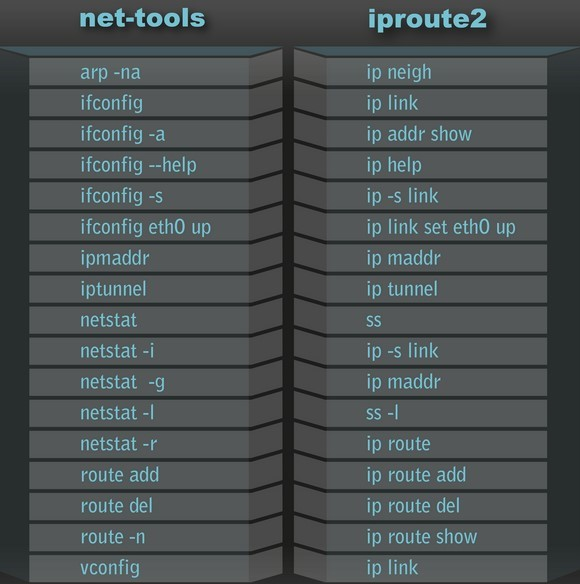
Task: Click the net-tools column heading
Action: pyautogui.click(x=142, y=19)
